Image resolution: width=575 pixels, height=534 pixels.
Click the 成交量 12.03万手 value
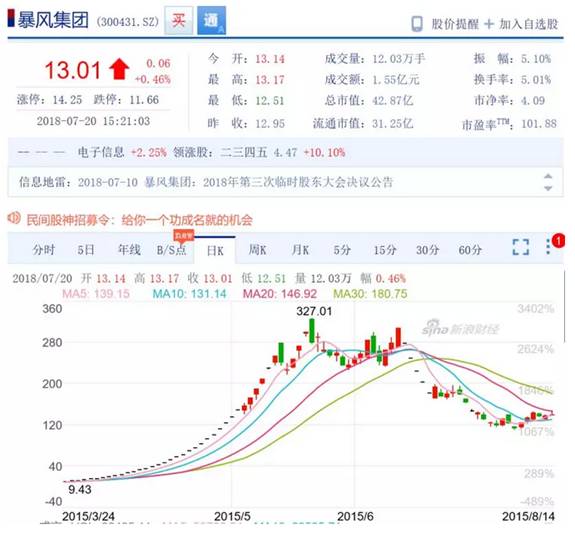[399, 59]
